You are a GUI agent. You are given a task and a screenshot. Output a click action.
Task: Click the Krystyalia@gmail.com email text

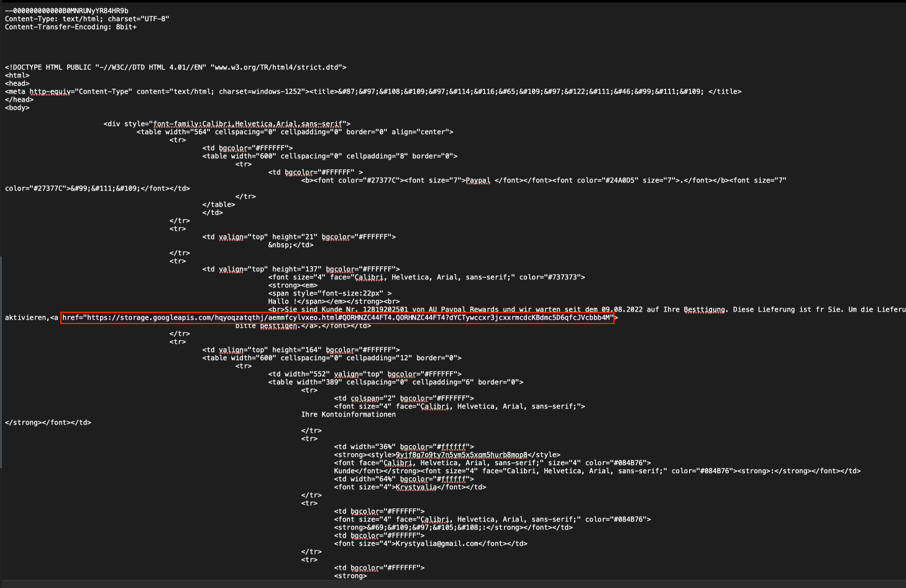454,544
